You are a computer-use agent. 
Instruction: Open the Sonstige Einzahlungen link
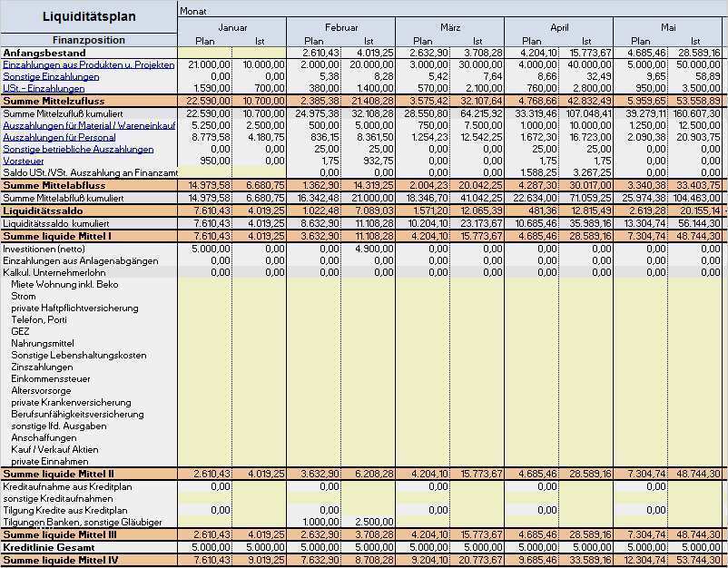51,76
